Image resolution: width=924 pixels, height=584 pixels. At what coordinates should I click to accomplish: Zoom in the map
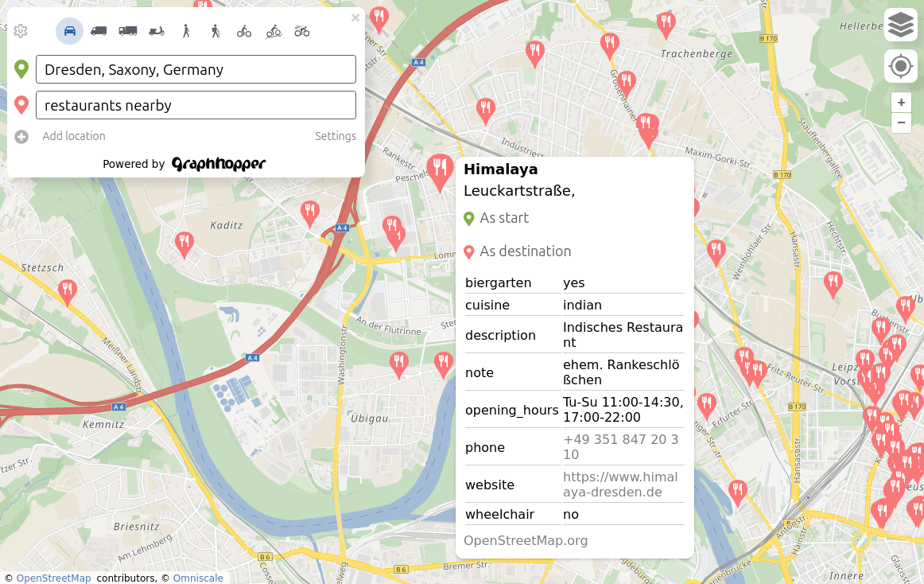tap(901, 103)
